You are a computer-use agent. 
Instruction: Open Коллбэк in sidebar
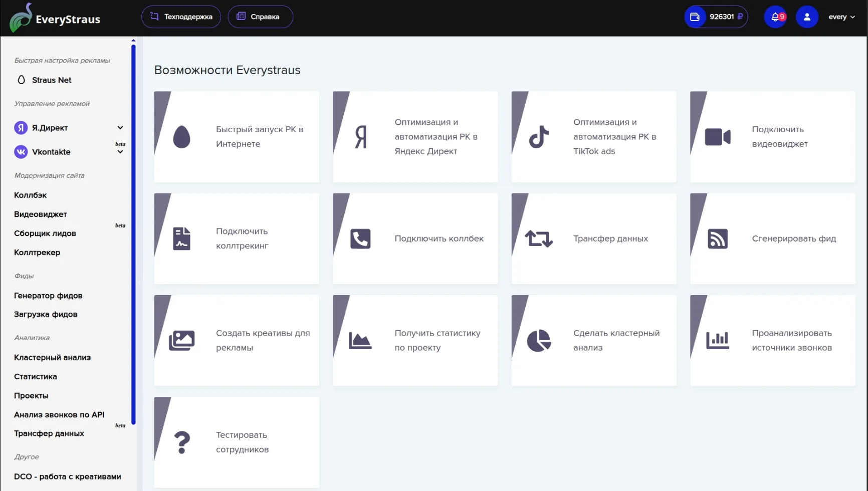pos(31,195)
